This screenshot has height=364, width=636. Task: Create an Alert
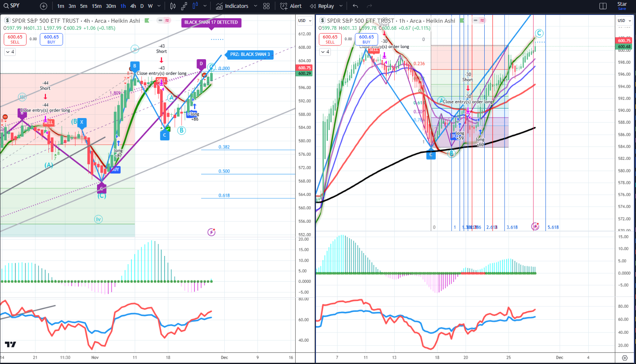coord(291,6)
